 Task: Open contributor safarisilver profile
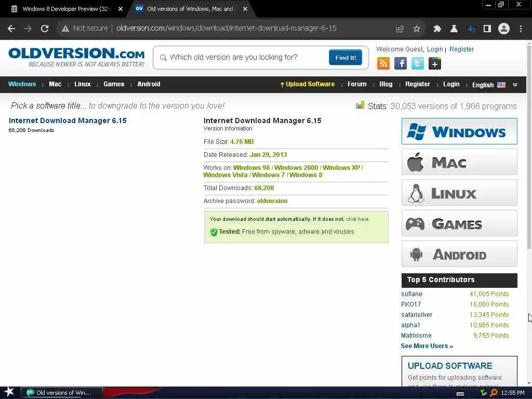[417, 314]
